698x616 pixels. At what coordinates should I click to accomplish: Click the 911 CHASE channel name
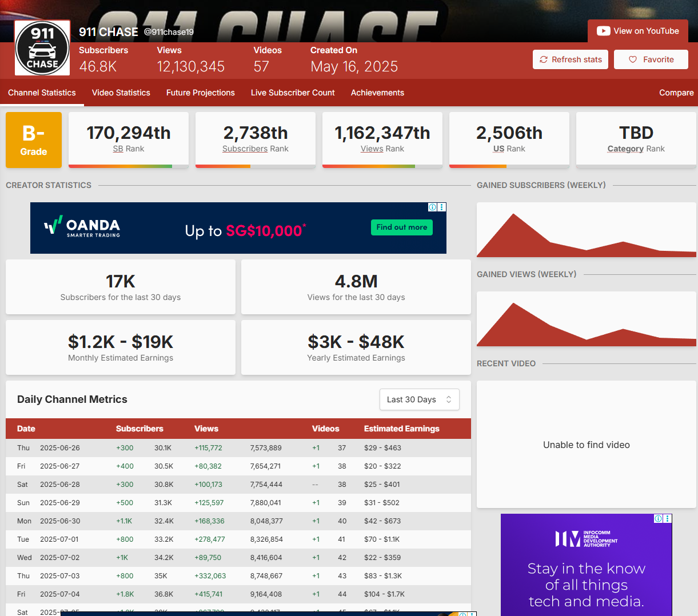click(x=109, y=32)
